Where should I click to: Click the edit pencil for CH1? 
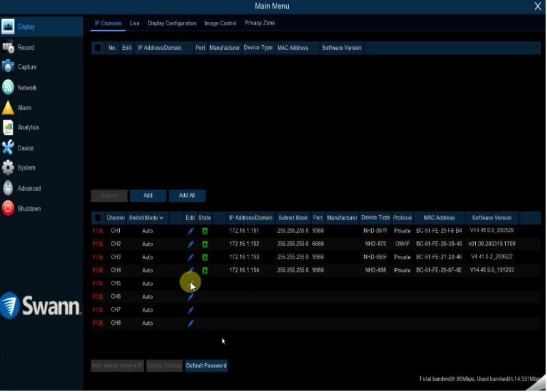pyautogui.click(x=191, y=231)
